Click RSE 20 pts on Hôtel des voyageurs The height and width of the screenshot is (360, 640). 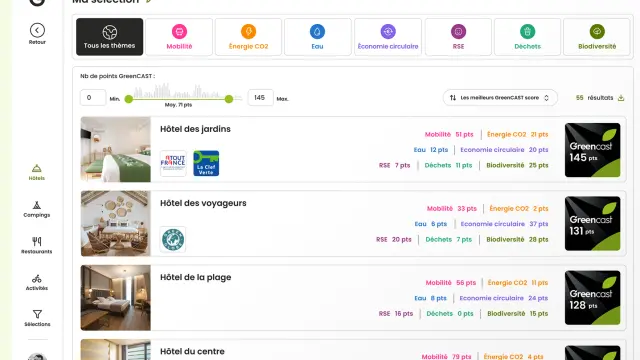tap(394, 240)
